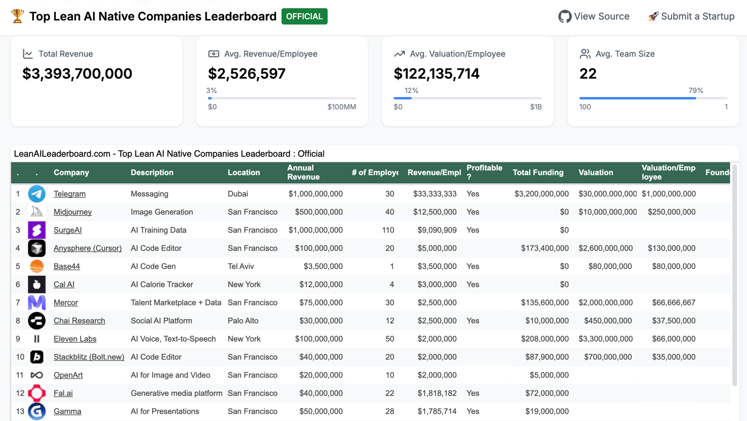Click the Gamma blue G logo

pos(37,411)
